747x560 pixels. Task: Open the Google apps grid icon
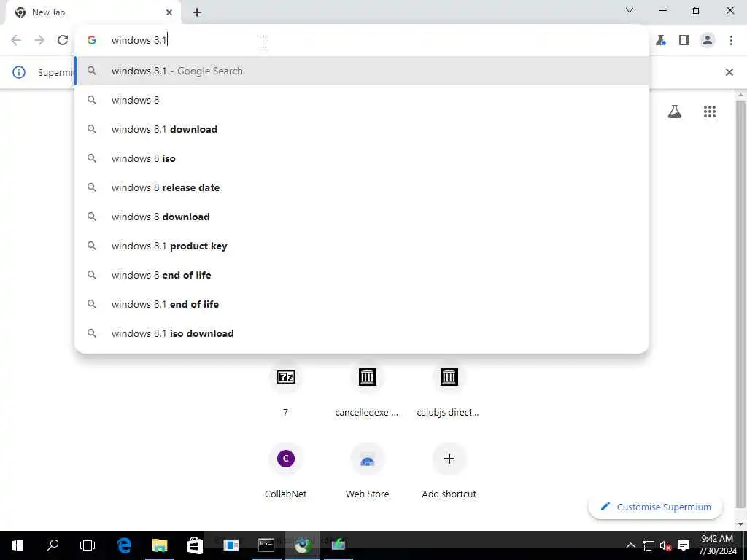[x=709, y=112]
